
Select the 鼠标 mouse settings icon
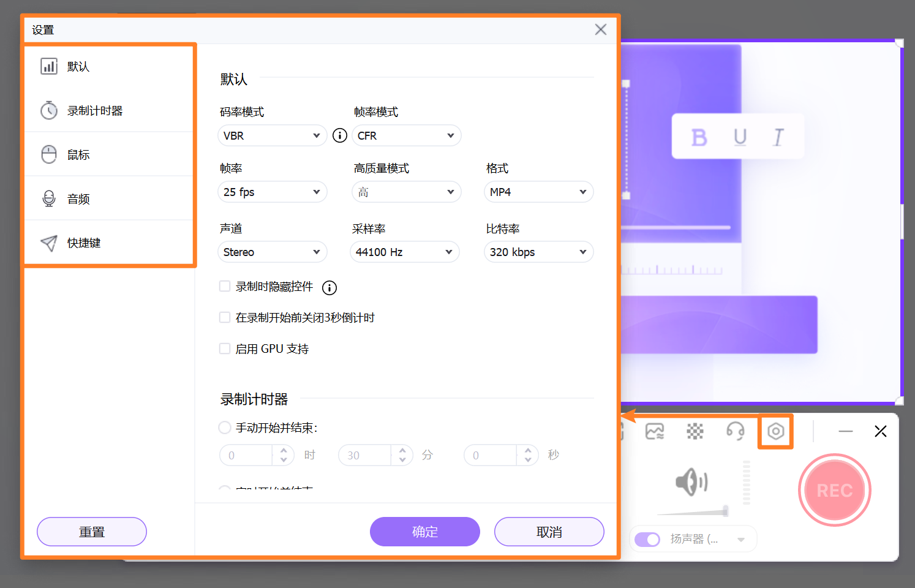[49, 154]
